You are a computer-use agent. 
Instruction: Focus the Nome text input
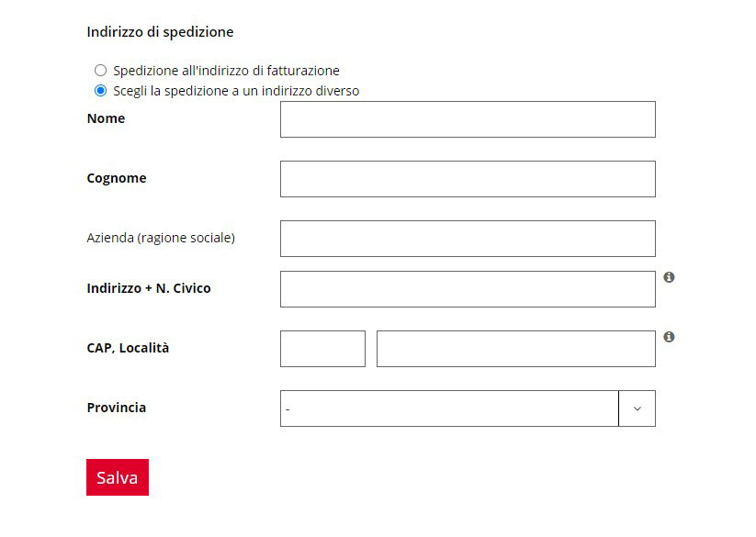[468, 119]
